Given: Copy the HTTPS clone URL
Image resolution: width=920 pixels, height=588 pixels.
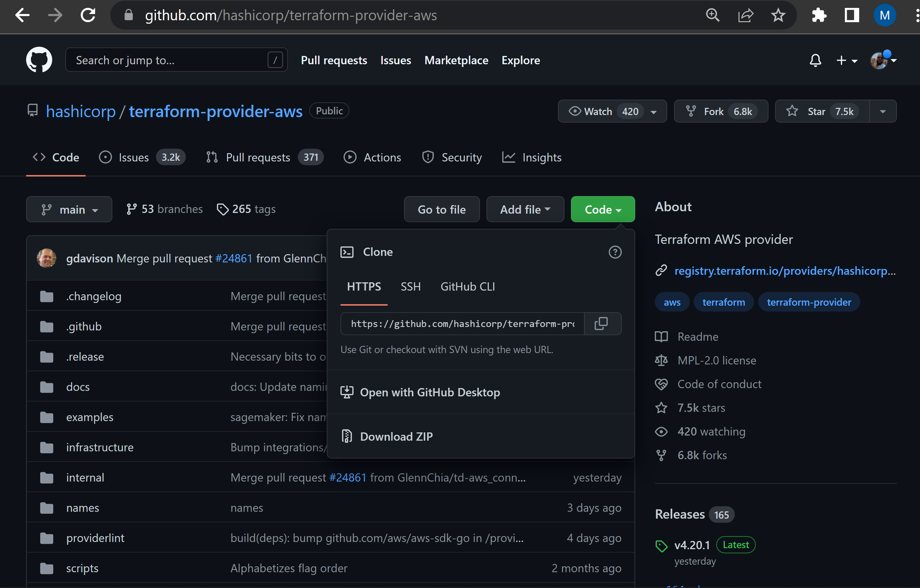Looking at the screenshot, I should pos(601,324).
